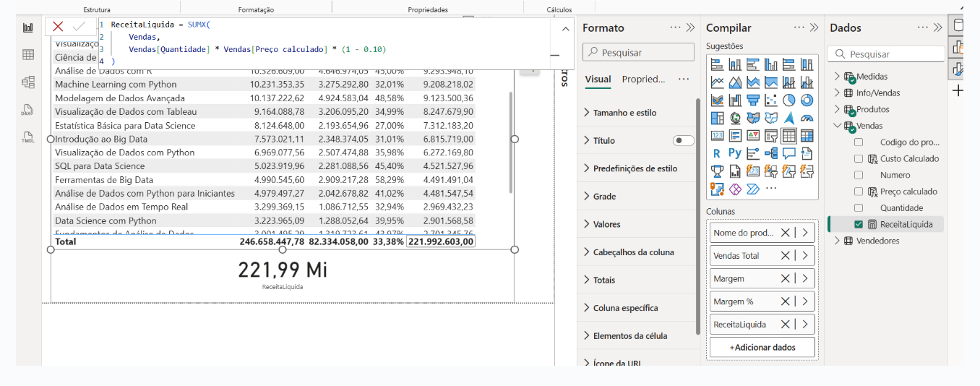
Task: Collapse the Dados pane with double chevron
Action: (x=937, y=27)
